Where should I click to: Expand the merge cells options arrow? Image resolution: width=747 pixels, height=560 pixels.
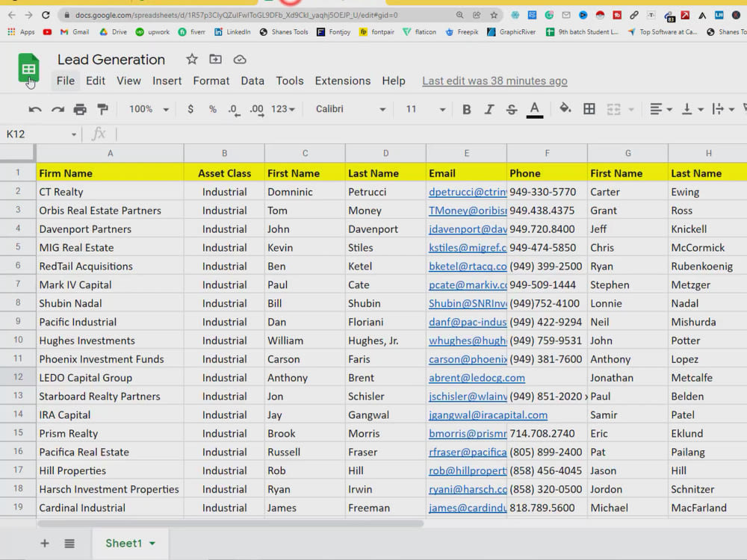pos(631,110)
